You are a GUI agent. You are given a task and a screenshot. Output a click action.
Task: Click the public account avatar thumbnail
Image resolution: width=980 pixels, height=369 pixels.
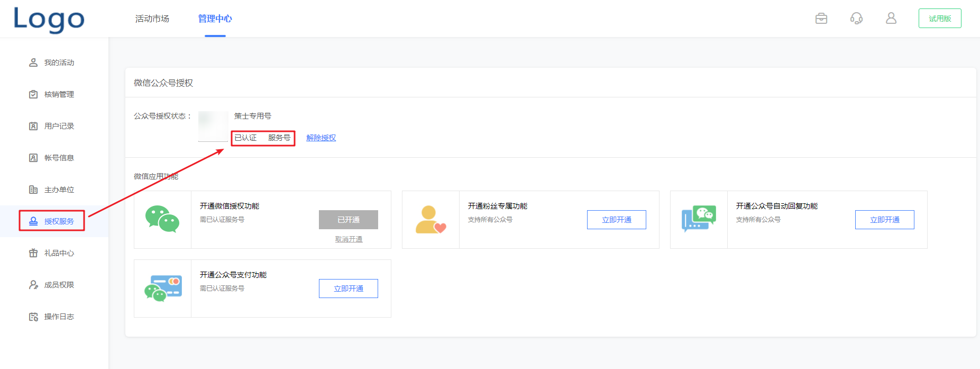[x=213, y=127]
